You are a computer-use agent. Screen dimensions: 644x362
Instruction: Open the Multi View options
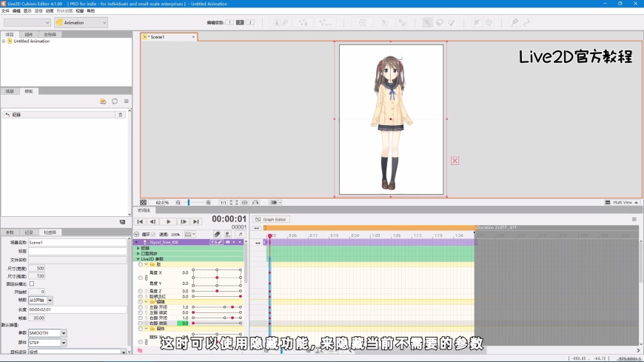coord(622,203)
